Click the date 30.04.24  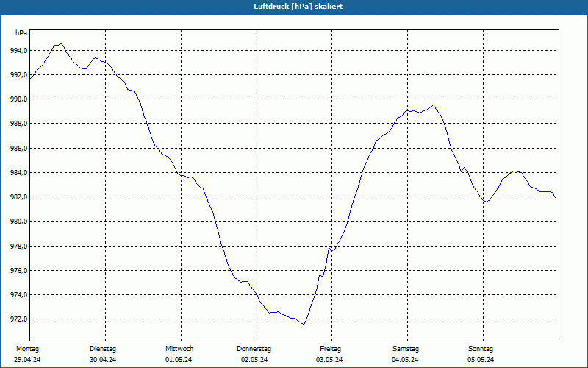(103, 360)
